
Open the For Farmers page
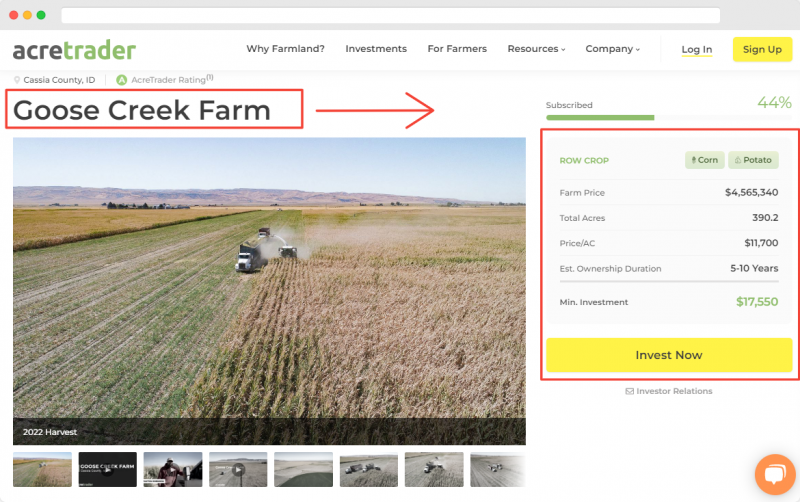tap(457, 49)
